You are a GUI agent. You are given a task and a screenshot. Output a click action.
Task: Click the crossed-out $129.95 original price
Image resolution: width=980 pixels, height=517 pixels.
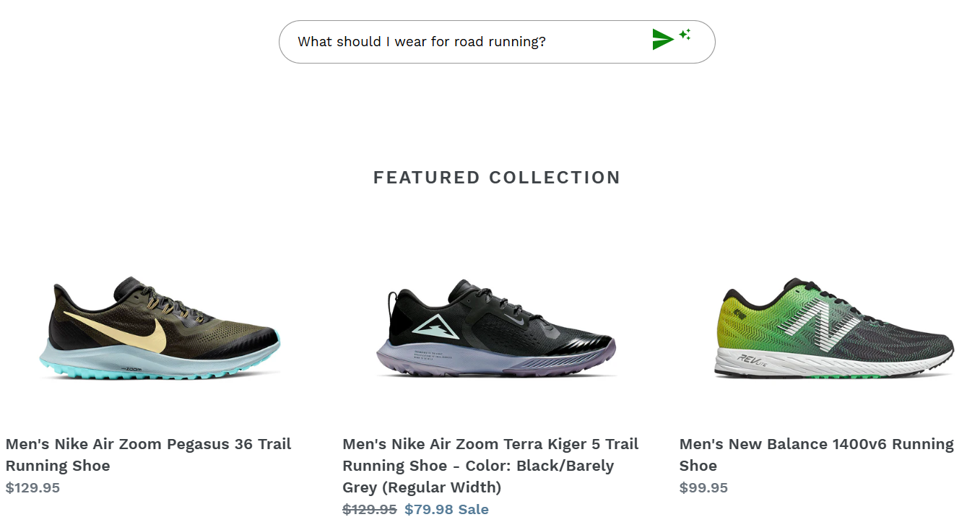click(x=370, y=509)
